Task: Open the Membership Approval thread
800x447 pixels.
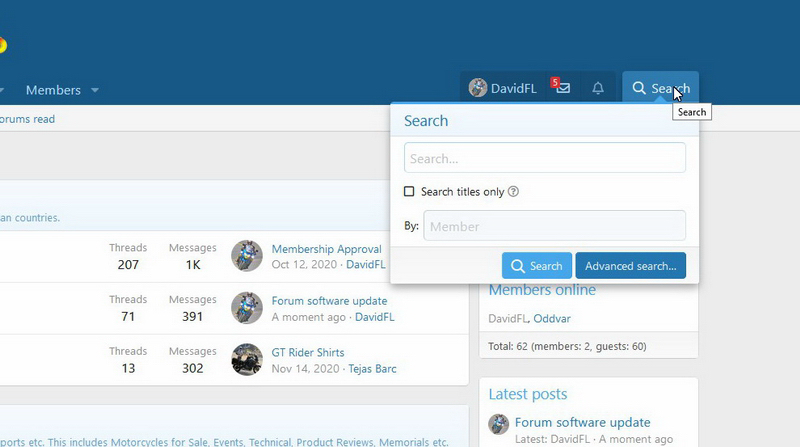Action: coord(326,249)
